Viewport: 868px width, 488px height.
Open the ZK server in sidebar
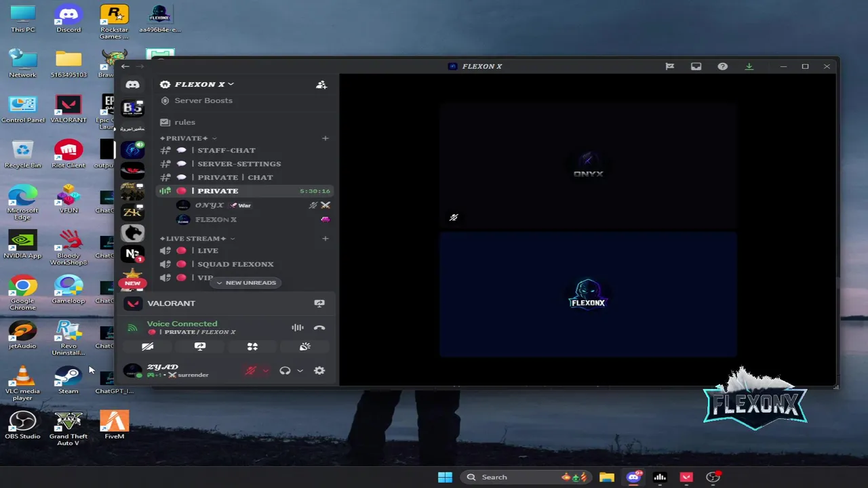tap(132, 212)
